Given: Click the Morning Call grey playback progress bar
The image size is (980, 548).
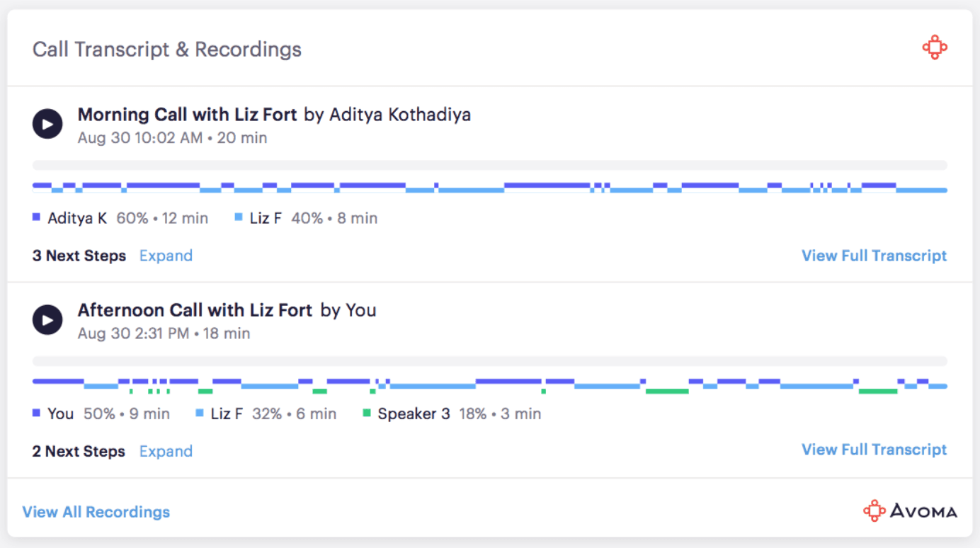Looking at the screenshot, I should click(x=490, y=165).
